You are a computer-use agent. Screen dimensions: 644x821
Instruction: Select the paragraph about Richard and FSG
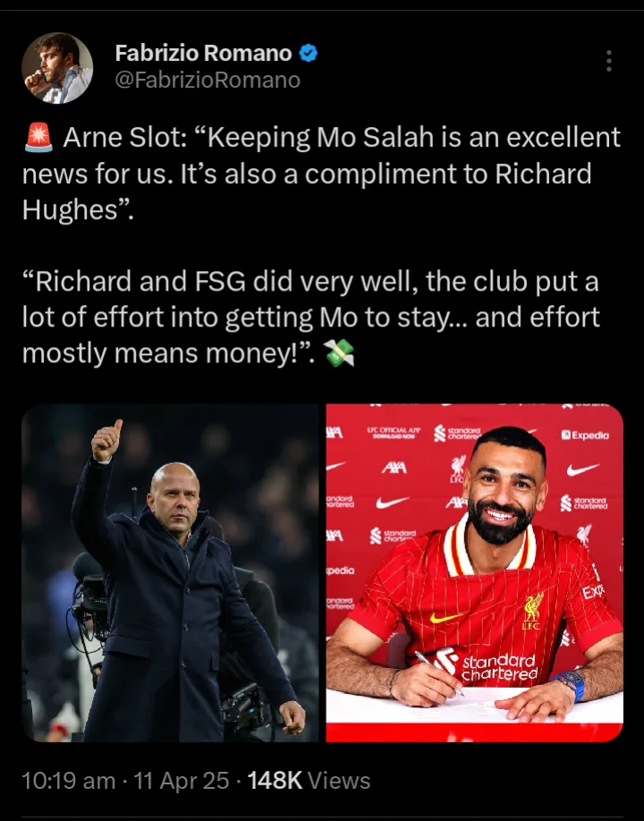click(x=311, y=317)
